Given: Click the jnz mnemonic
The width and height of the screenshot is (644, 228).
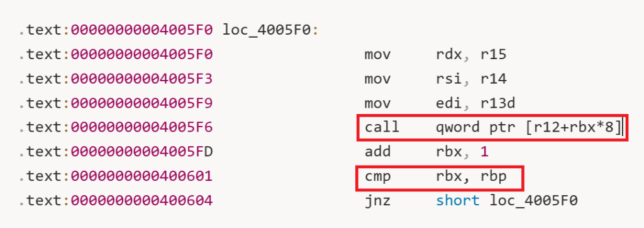Looking at the screenshot, I should pos(377,201).
